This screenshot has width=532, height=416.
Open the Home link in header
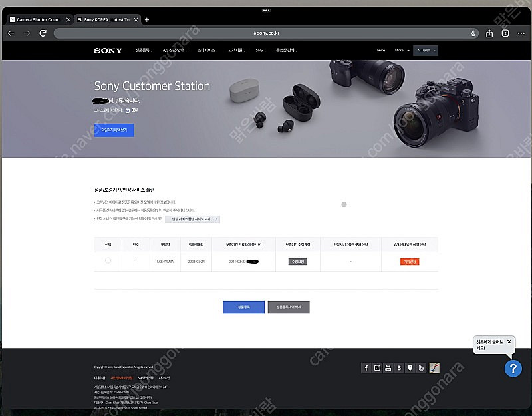pyautogui.click(x=380, y=51)
